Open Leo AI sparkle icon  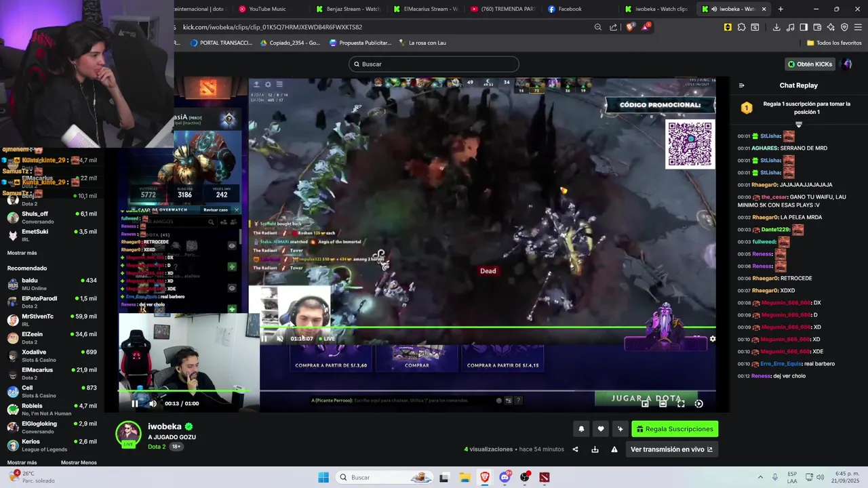831,27
